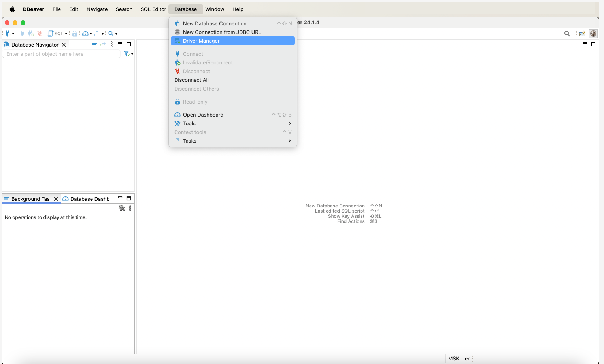This screenshot has width=604, height=364.
Task: Click the Open Perspective icon at top right
Action: [582, 34]
